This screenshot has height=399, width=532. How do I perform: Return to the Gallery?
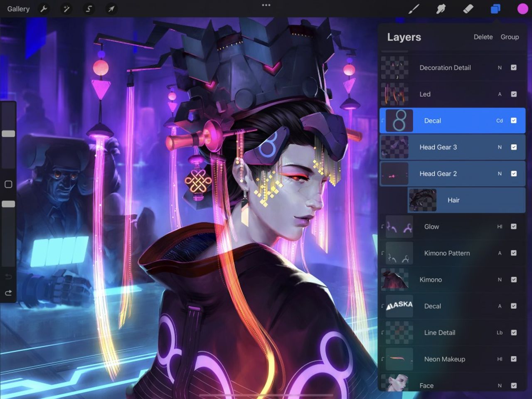click(x=18, y=9)
